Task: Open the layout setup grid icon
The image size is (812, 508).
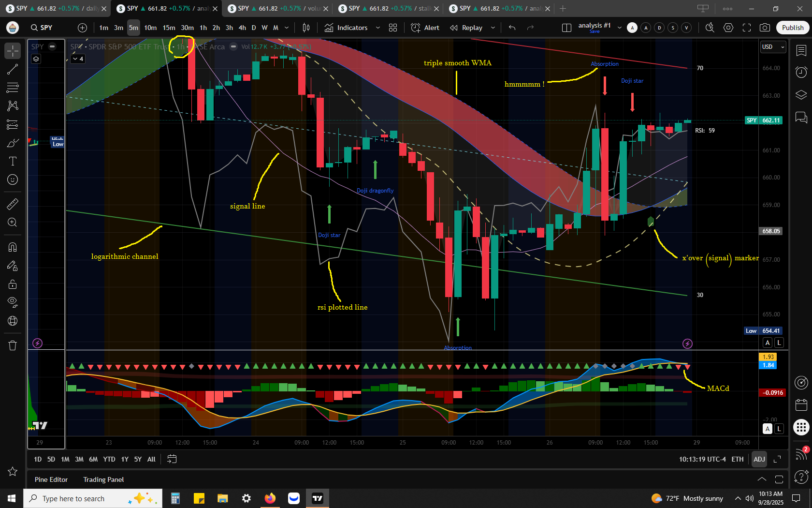Action: (567, 28)
